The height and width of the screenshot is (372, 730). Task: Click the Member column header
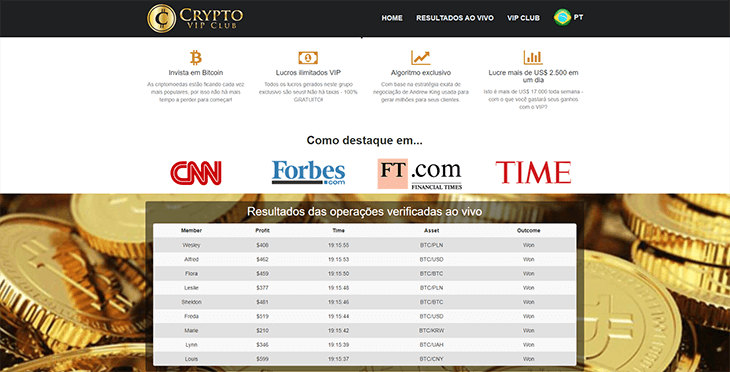click(191, 230)
